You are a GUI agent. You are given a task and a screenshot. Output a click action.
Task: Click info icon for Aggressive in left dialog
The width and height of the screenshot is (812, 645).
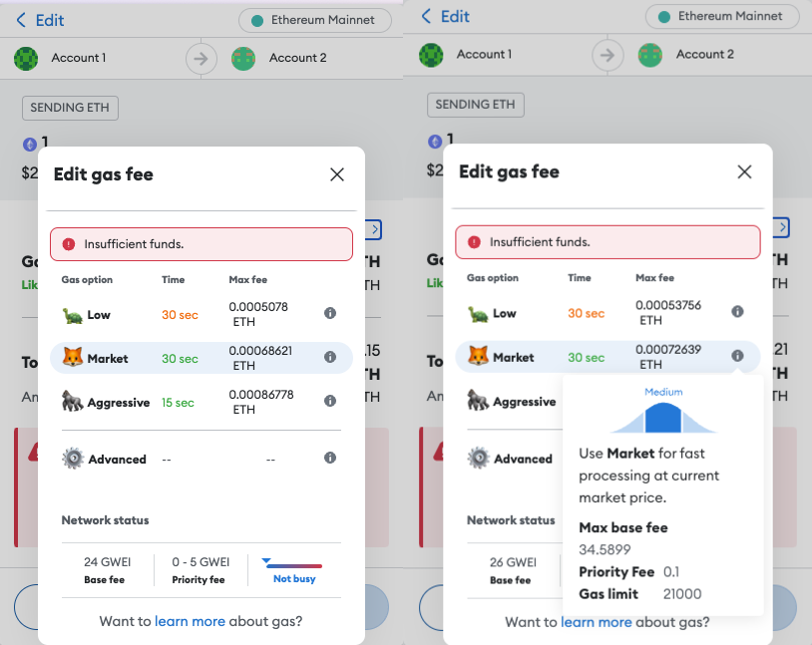tap(330, 402)
